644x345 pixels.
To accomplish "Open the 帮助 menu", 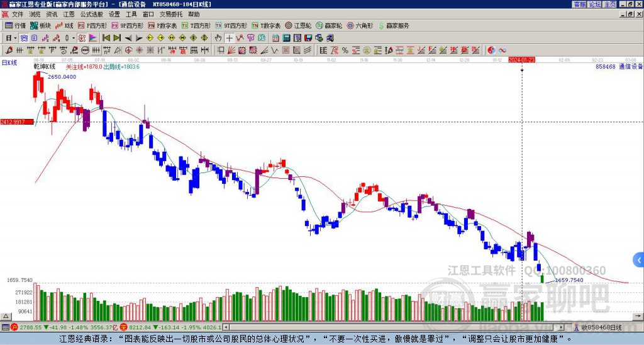I will point(194,14).
